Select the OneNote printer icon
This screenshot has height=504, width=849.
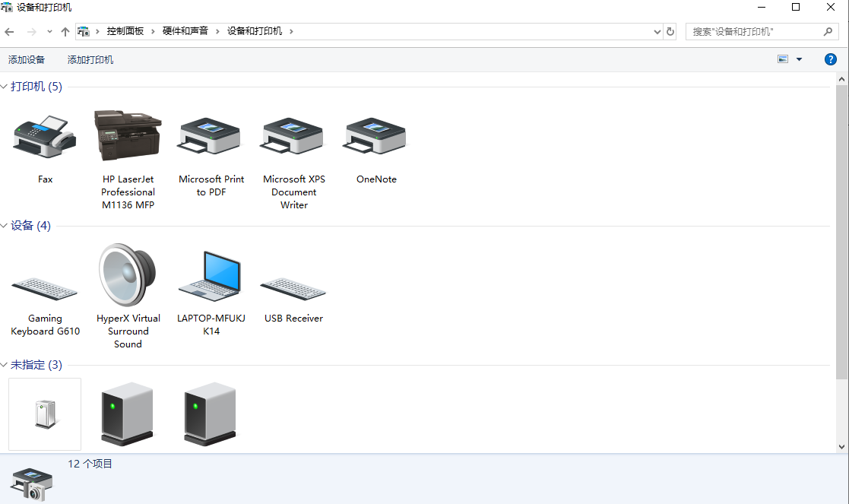tap(376, 137)
